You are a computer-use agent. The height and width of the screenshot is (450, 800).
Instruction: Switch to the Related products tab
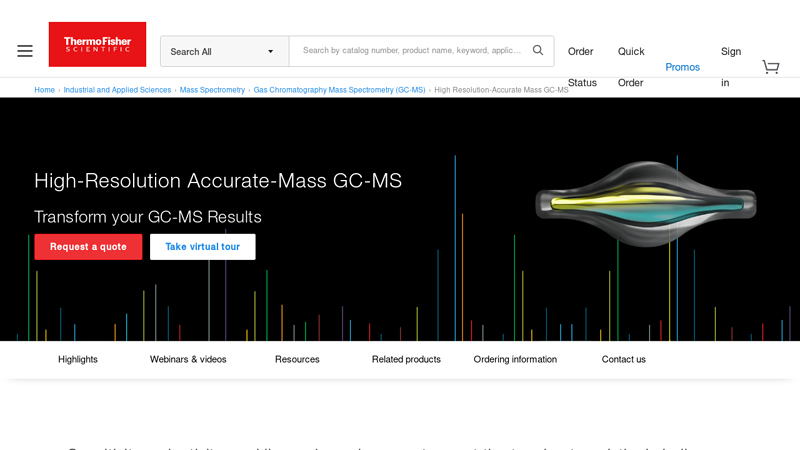pos(406,359)
